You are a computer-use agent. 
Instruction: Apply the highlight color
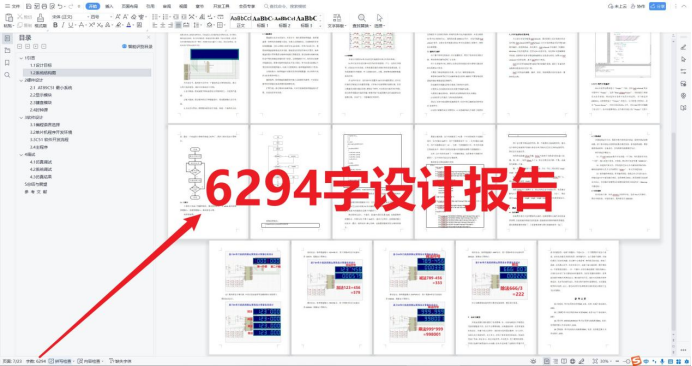tap(118, 25)
